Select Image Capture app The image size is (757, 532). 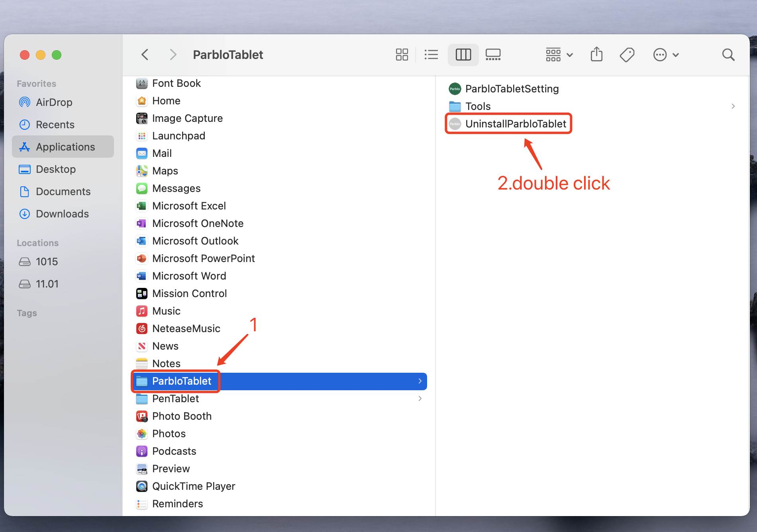click(x=279, y=118)
